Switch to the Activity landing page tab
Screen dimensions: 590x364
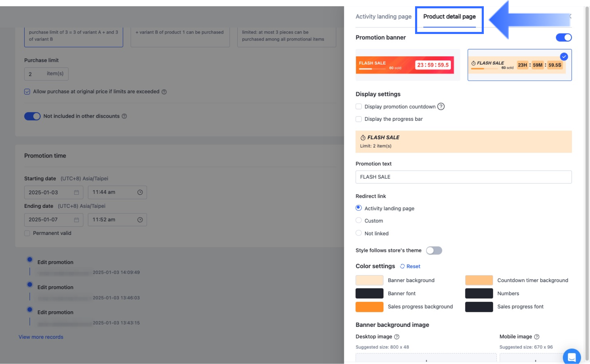pos(383,17)
